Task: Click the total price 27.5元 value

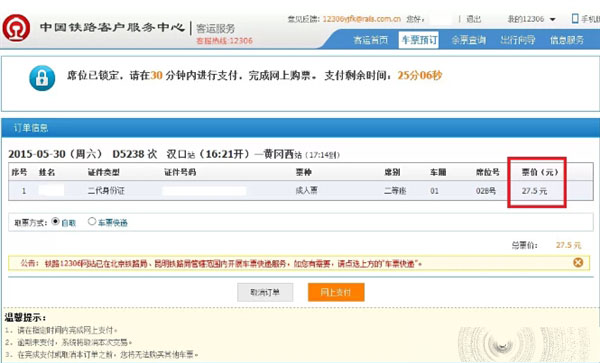Action: pos(568,245)
